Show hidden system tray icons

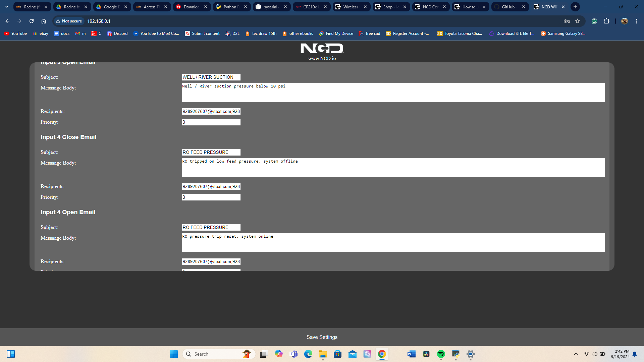pos(576,354)
